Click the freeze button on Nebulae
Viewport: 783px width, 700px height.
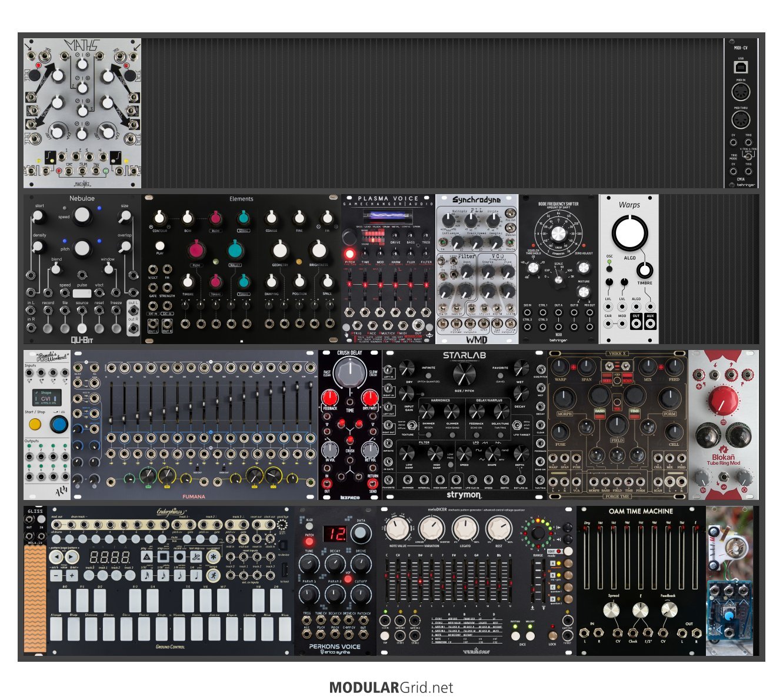click(116, 327)
